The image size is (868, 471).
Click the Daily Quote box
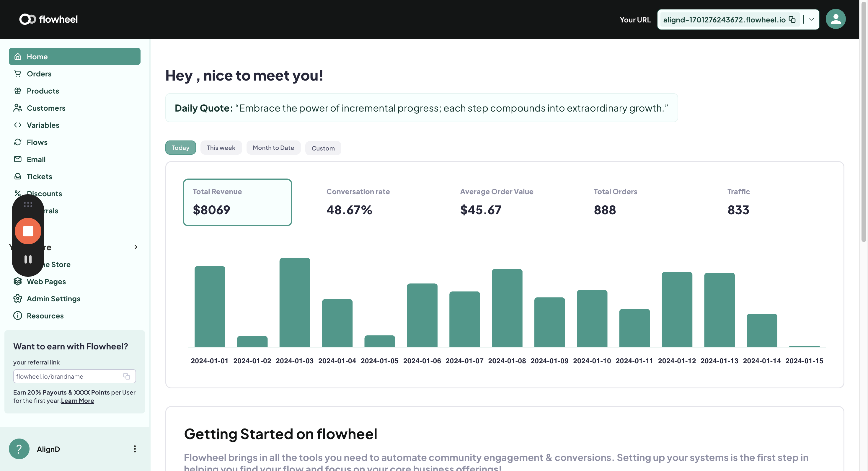[x=422, y=108]
